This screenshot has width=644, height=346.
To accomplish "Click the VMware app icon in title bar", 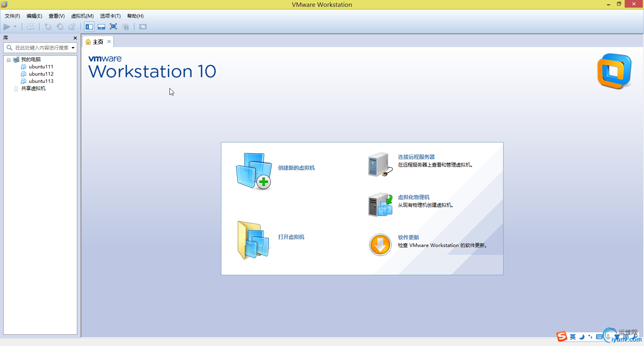I will (4, 4).
